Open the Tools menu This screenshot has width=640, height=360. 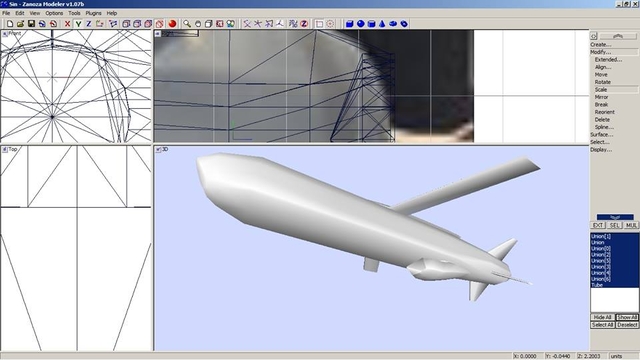pyautogui.click(x=74, y=13)
